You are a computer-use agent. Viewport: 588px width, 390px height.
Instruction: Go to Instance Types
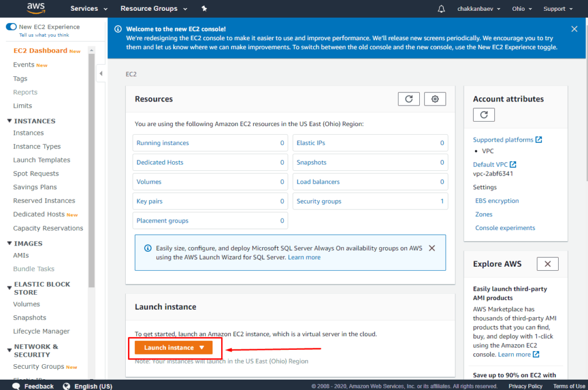(37, 146)
